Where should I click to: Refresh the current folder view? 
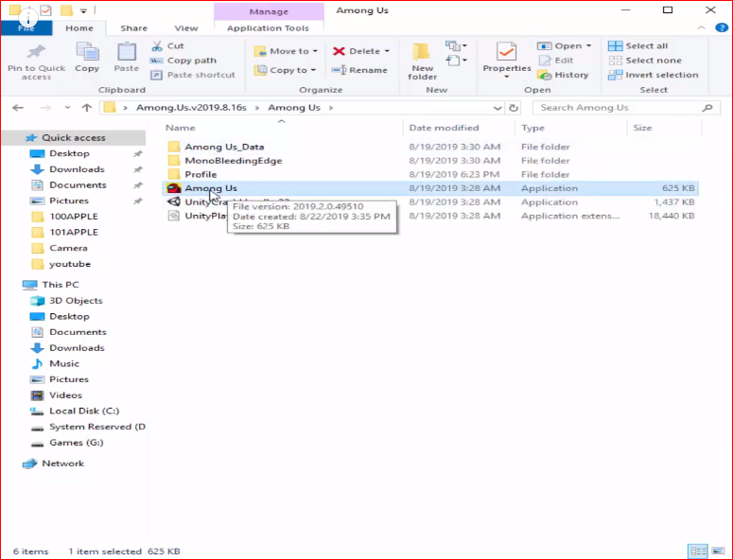514,108
